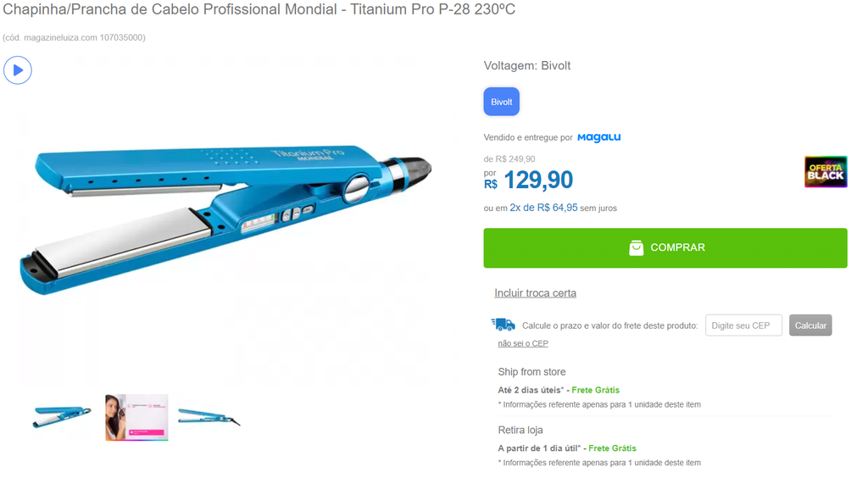868x478 pixels.
Task: Click the R$ 129,90 price
Action: [x=529, y=180]
